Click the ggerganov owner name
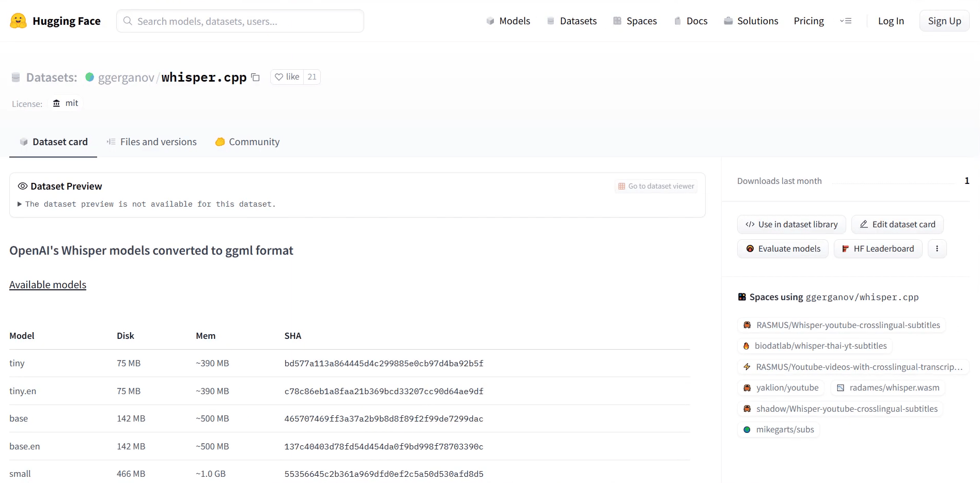The image size is (980, 483). tap(126, 77)
